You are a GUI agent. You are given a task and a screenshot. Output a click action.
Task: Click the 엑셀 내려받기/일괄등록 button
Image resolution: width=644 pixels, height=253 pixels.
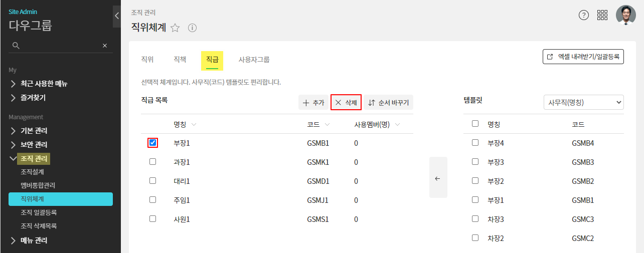[583, 57]
